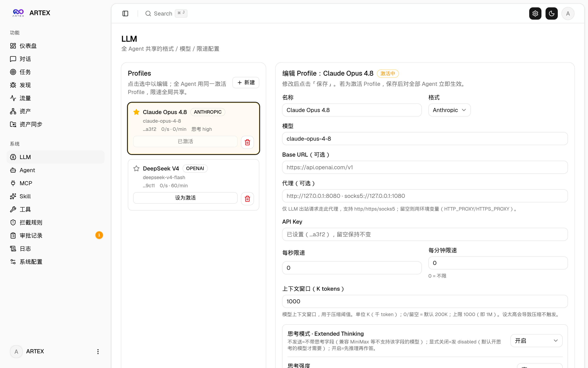Click the ARTEX infinity logo icon
Image resolution: width=588 pixels, height=368 pixels.
coord(18,13)
